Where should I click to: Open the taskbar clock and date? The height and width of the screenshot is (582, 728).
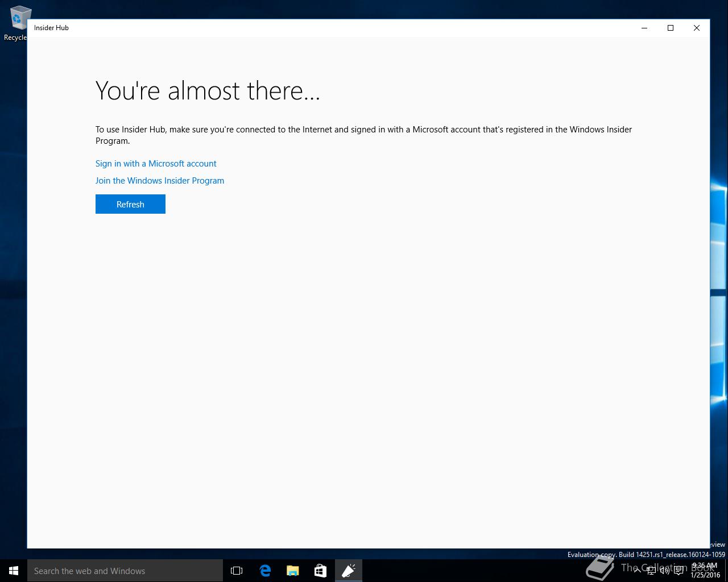705,571
